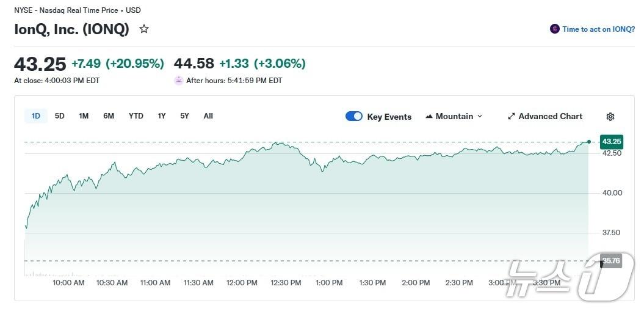The image size is (644, 311).
Task: Show the 5Y range chart
Action: (184, 116)
